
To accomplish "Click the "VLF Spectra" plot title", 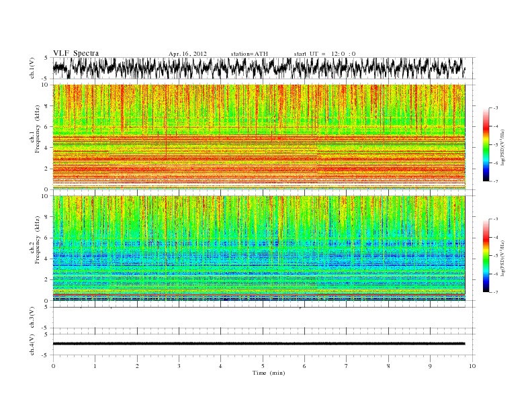I will [x=76, y=53].
